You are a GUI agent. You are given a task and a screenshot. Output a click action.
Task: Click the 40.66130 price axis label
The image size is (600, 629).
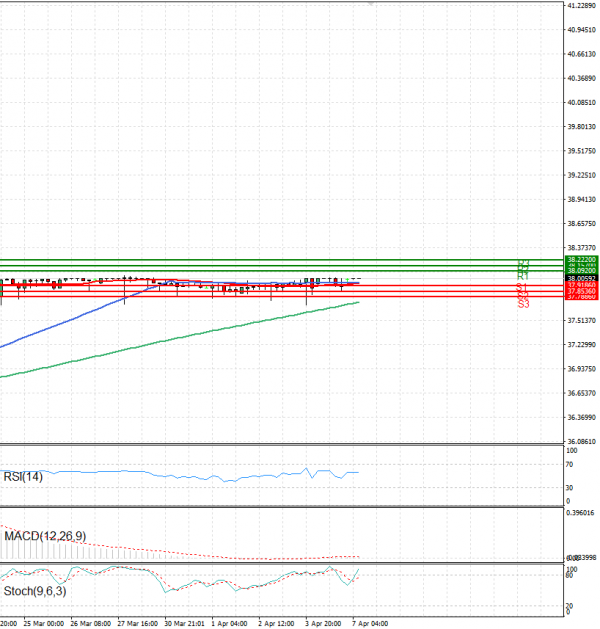pyautogui.click(x=582, y=54)
